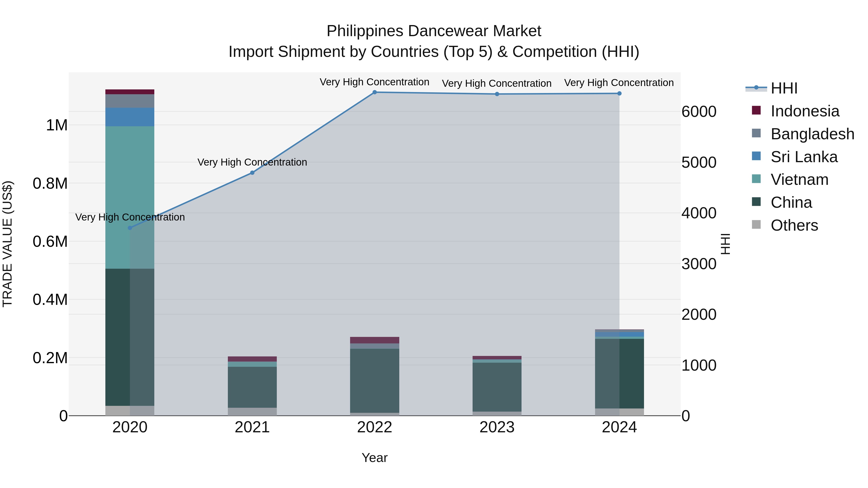Image resolution: width=868 pixels, height=488 pixels.
Task: Select the Vietnam legend label
Action: [x=800, y=180]
